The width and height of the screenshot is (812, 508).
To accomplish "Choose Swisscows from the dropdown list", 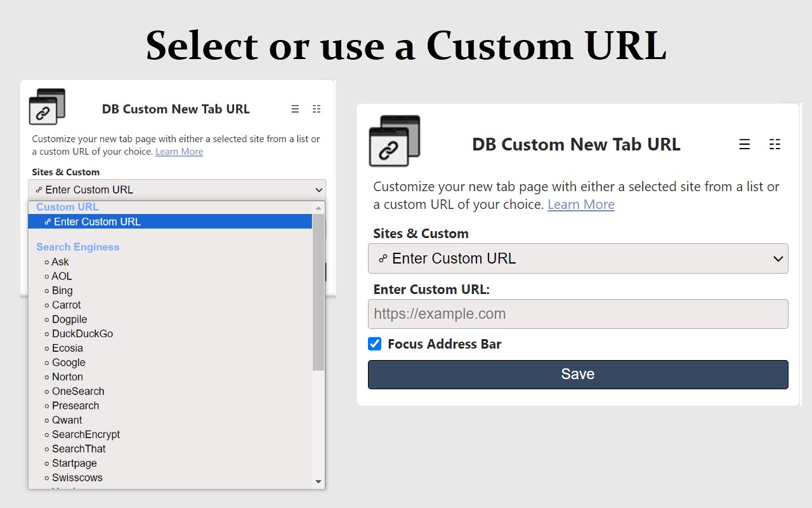I will [x=170, y=478].
